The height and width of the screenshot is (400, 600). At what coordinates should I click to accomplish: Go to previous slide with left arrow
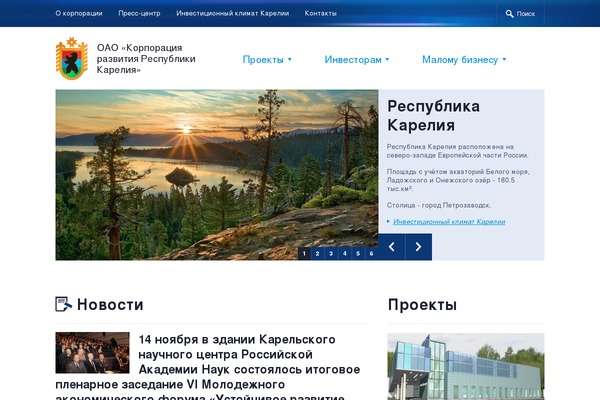(391, 247)
